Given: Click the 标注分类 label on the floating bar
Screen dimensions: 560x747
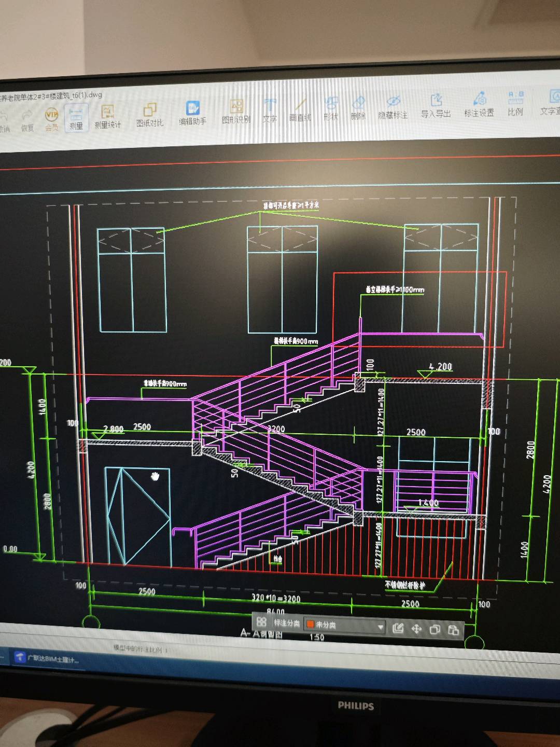Looking at the screenshot, I should click(287, 622).
